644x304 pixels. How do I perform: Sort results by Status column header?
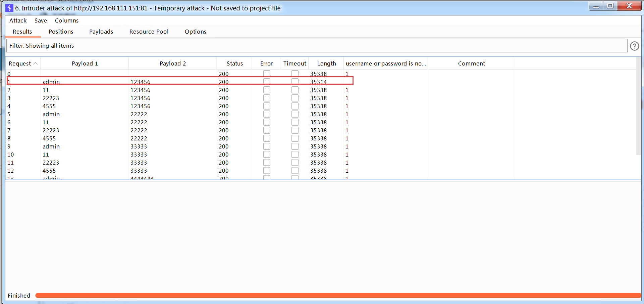234,63
